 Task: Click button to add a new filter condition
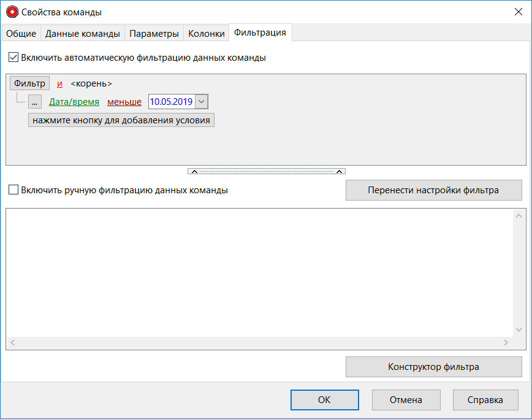pos(121,120)
